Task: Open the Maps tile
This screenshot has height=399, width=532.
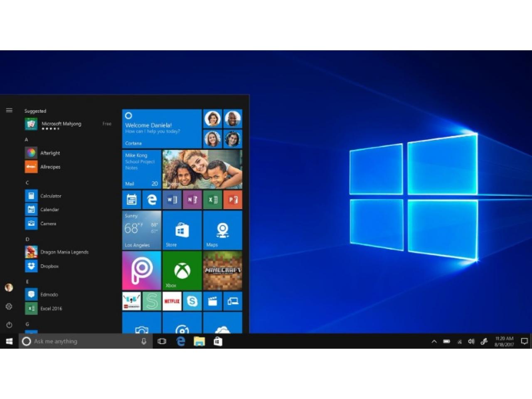Action: 222,230
